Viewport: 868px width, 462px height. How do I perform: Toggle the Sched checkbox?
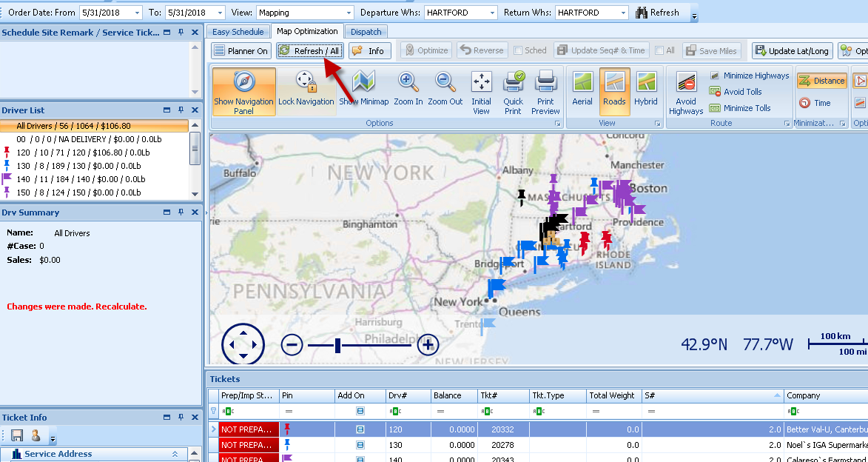519,50
